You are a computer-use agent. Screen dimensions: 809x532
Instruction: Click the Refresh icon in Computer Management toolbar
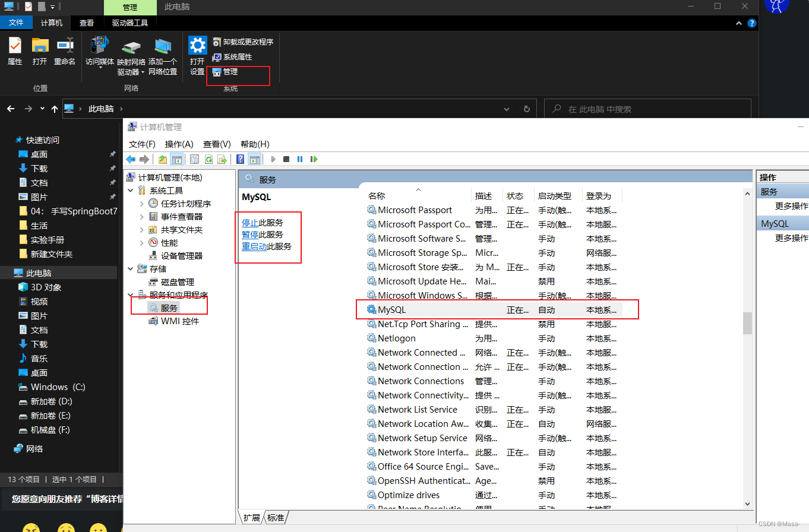click(x=208, y=159)
